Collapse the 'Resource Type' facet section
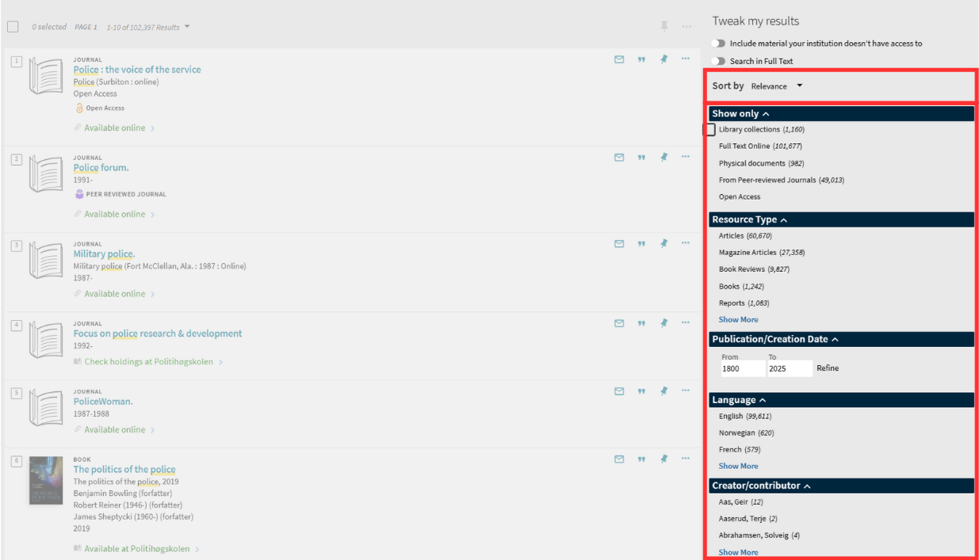The width and height of the screenshot is (979, 560). click(840, 219)
